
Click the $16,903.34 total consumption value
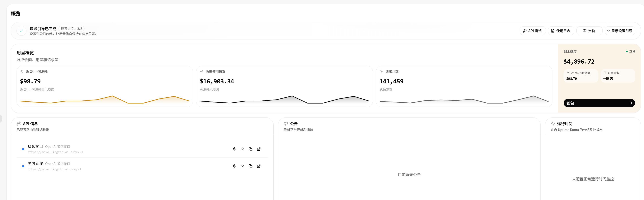coord(217,81)
